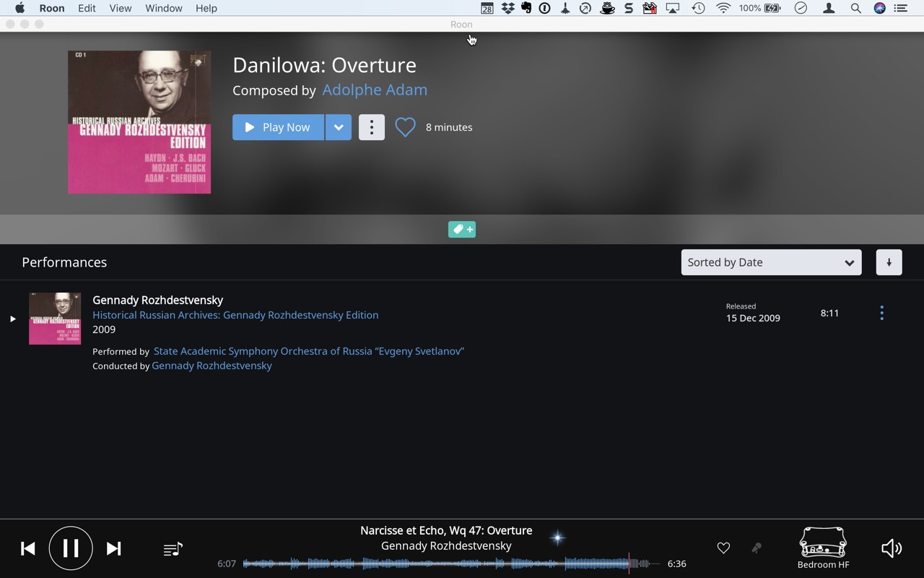Click the 100% battery status indicator
Image resolution: width=924 pixels, height=578 pixels.
[760, 8]
